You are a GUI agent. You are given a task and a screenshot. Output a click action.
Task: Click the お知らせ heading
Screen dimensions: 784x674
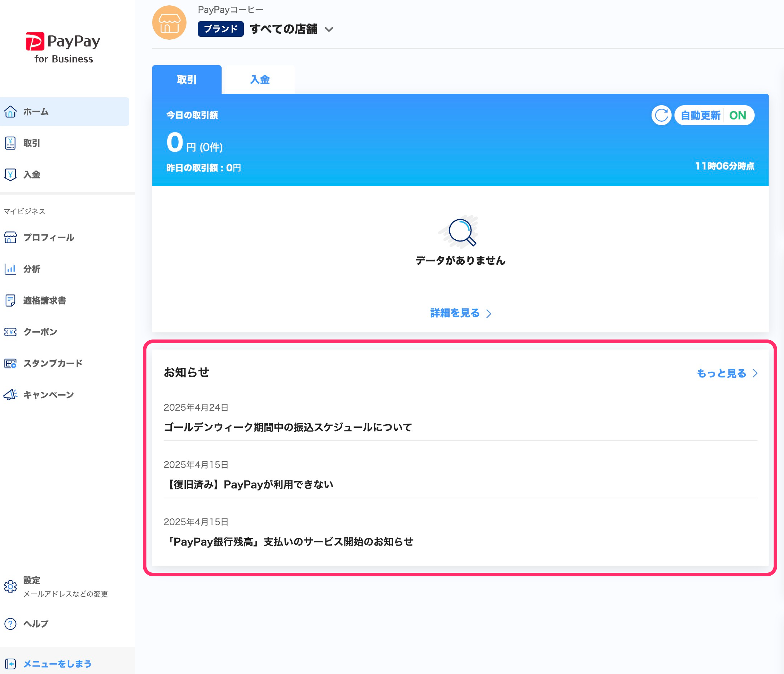pos(186,372)
